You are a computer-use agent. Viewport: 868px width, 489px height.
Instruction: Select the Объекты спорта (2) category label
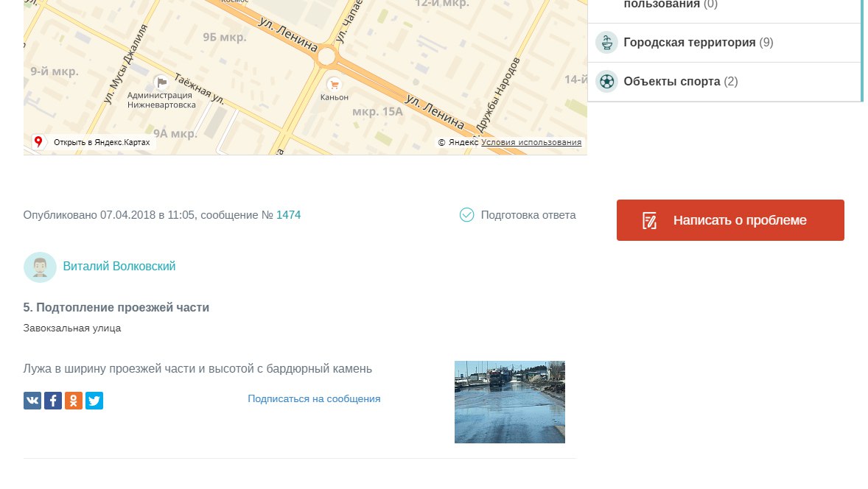tap(680, 82)
